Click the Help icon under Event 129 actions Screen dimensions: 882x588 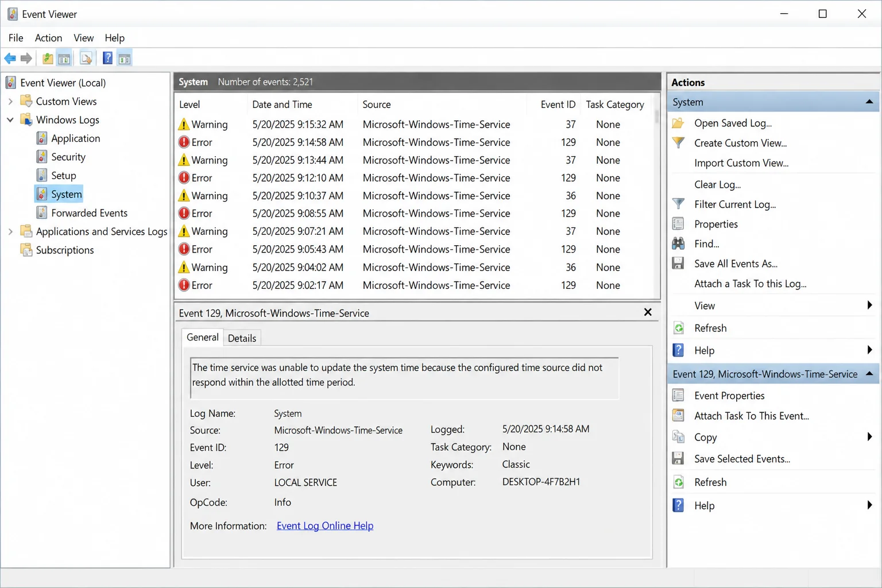click(x=678, y=505)
